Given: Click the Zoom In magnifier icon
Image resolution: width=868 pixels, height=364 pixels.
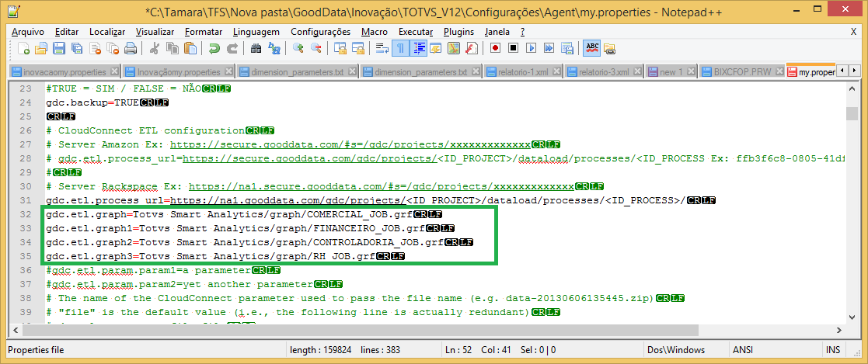Looking at the screenshot, I should point(298,48).
